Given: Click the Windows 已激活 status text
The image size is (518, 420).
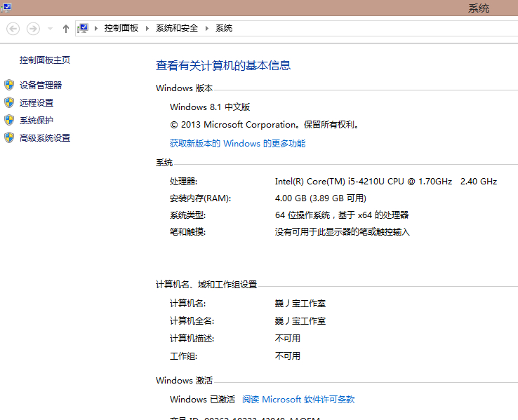Looking at the screenshot, I should [202, 400].
